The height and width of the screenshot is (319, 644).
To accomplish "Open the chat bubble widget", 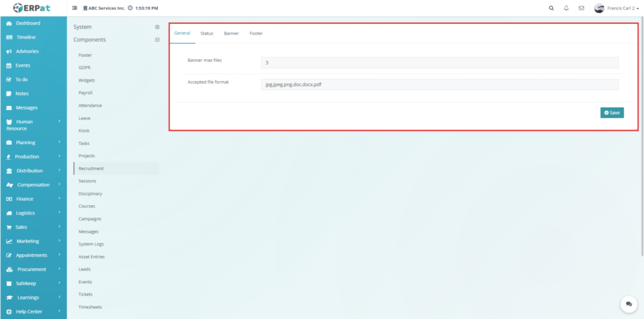I will [x=628, y=304].
